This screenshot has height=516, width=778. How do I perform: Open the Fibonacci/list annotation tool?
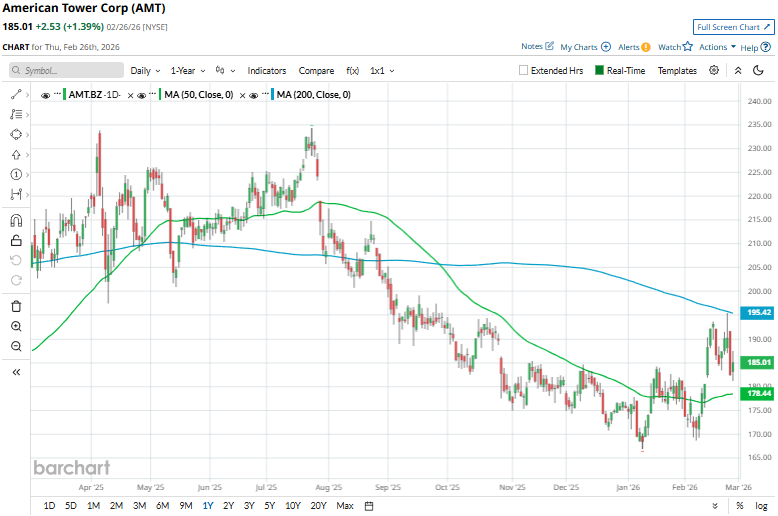pyautogui.click(x=16, y=115)
